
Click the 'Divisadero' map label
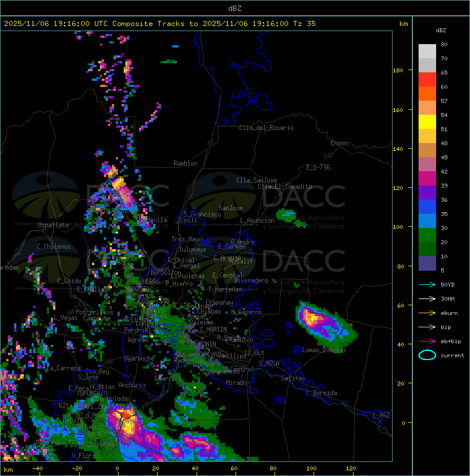point(251,280)
